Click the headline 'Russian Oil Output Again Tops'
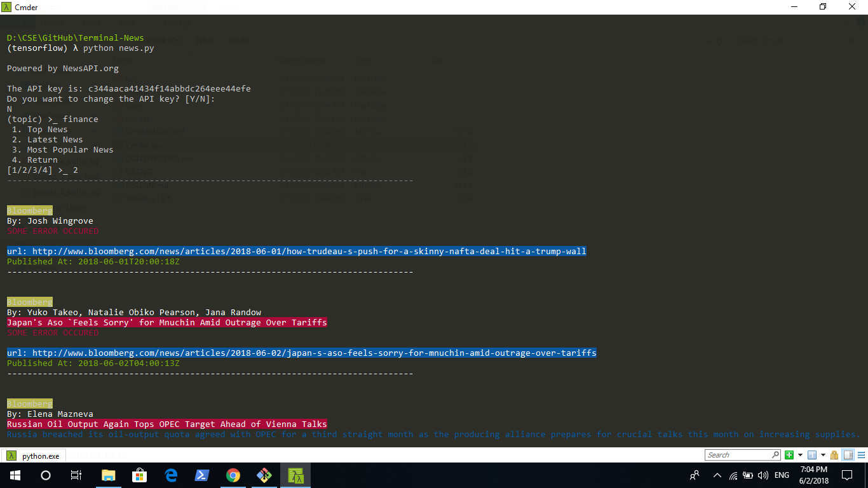This screenshot has height=488, width=868. (x=167, y=424)
